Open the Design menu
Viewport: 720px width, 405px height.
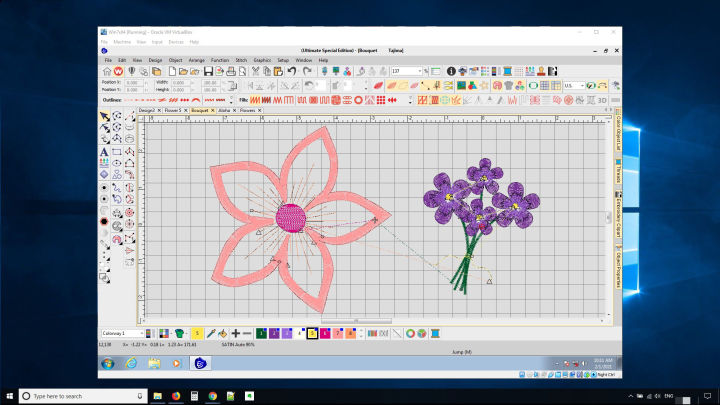tap(155, 60)
